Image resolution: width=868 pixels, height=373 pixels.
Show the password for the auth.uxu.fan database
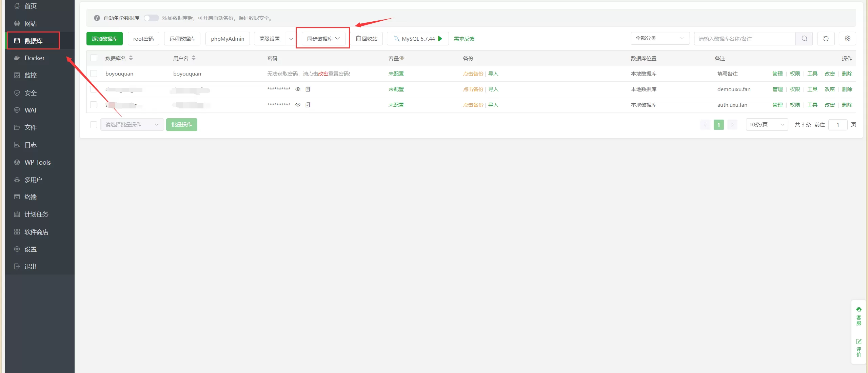point(298,104)
